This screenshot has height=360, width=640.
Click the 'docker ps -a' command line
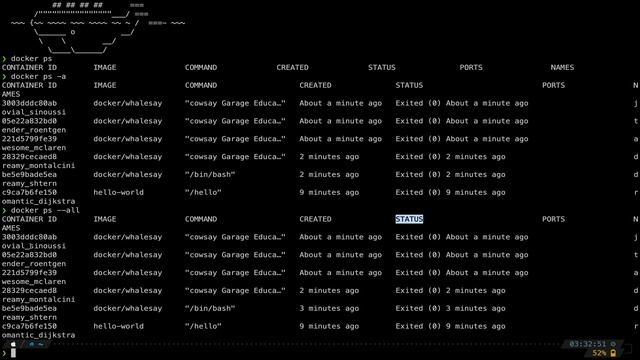[38, 76]
